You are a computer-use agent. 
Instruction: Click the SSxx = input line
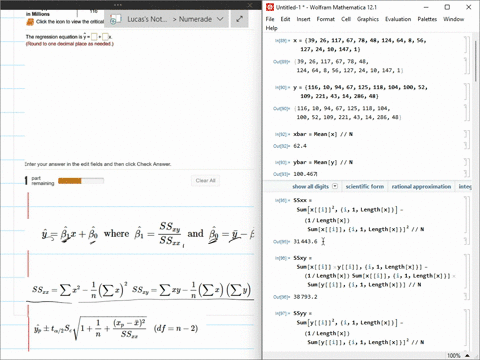click(x=302, y=200)
